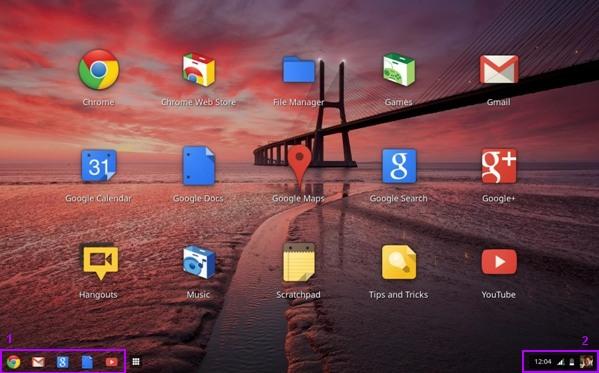Open the Games app icon

point(399,70)
